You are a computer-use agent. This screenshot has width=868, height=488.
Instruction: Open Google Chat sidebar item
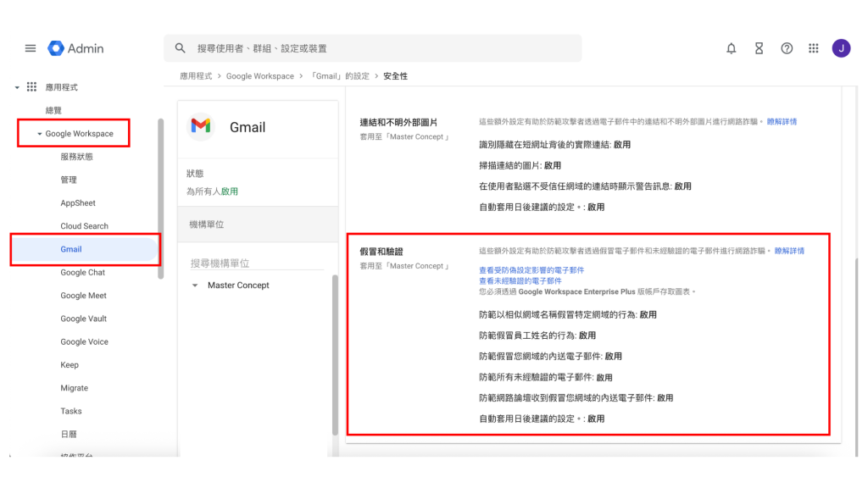(x=82, y=273)
